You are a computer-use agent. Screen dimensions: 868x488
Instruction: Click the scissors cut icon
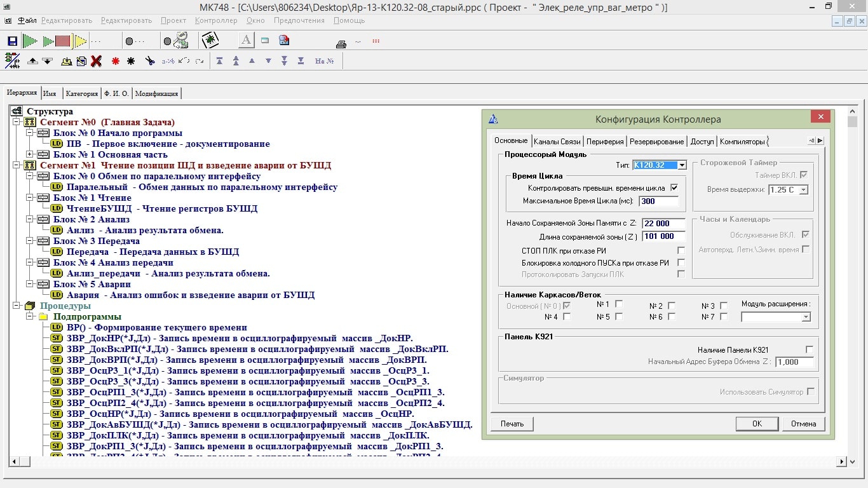(149, 61)
